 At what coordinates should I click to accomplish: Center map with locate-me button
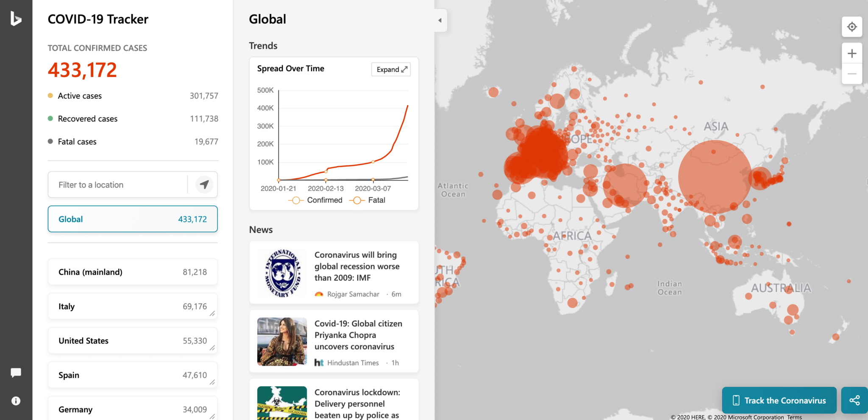point(851,27)
